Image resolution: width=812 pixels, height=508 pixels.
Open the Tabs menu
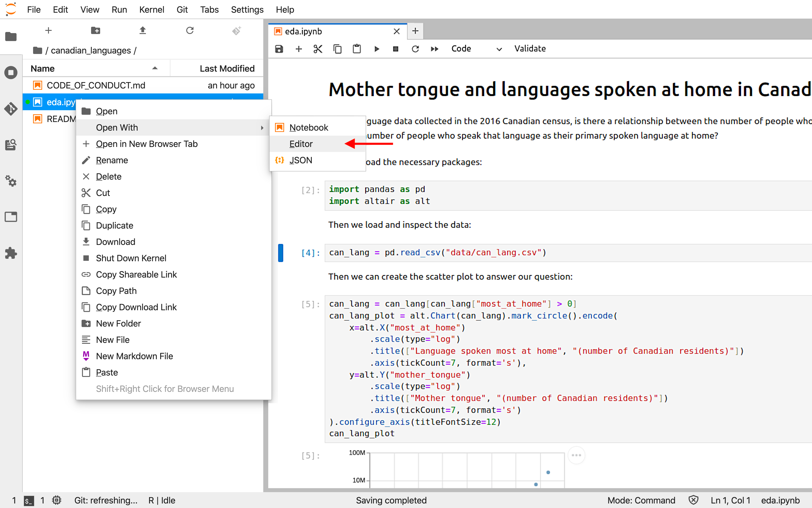[209, 10]
